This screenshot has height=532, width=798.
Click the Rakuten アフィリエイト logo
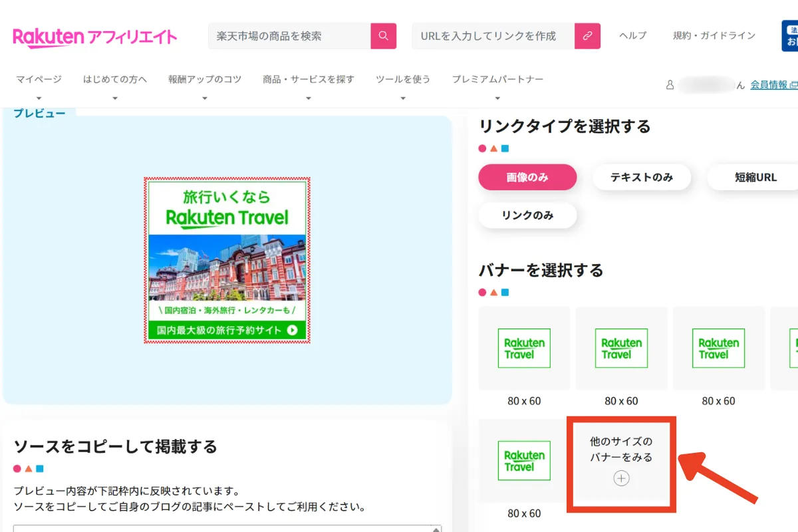95,37
